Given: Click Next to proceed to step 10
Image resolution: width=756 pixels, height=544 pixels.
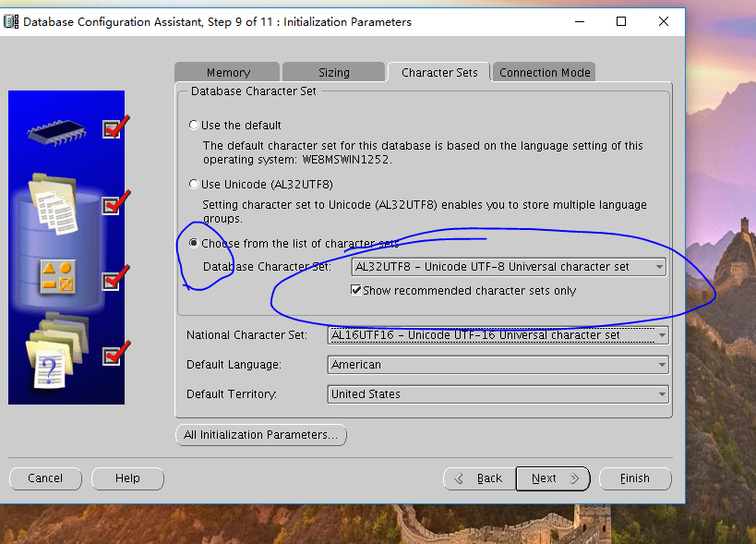Looking at the screenshot, I should [x=553, y=478].
